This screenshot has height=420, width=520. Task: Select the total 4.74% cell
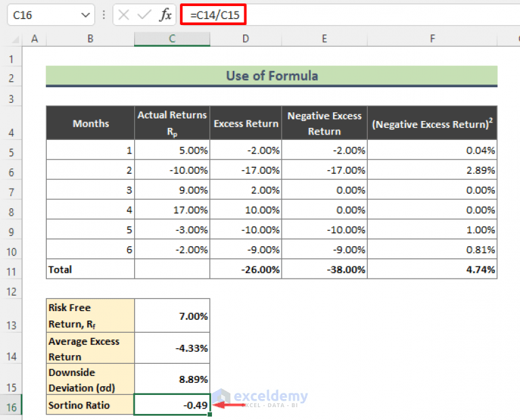click(433, 269)
